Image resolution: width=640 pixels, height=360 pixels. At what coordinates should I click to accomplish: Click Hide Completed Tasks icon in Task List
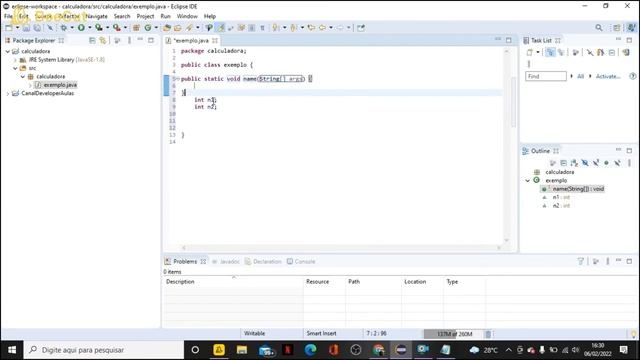590,52
